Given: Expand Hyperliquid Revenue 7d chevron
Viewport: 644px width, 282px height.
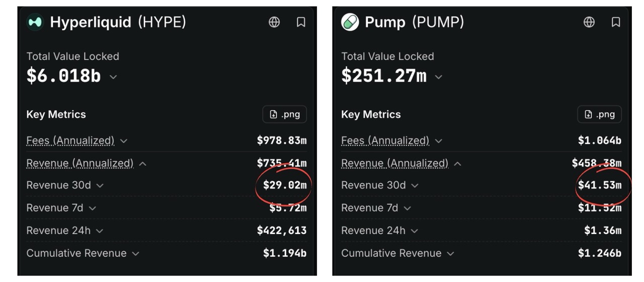Looking at the screenshot, I should [x=92, y=208].
